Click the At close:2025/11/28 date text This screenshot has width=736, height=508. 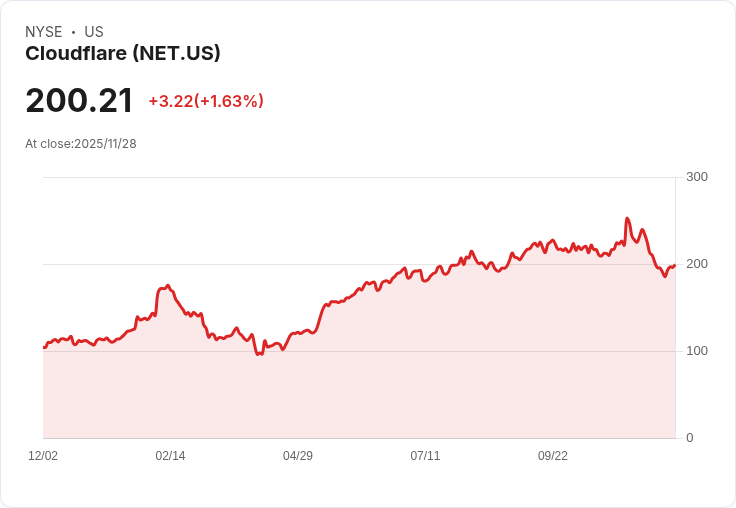(81, 144)
